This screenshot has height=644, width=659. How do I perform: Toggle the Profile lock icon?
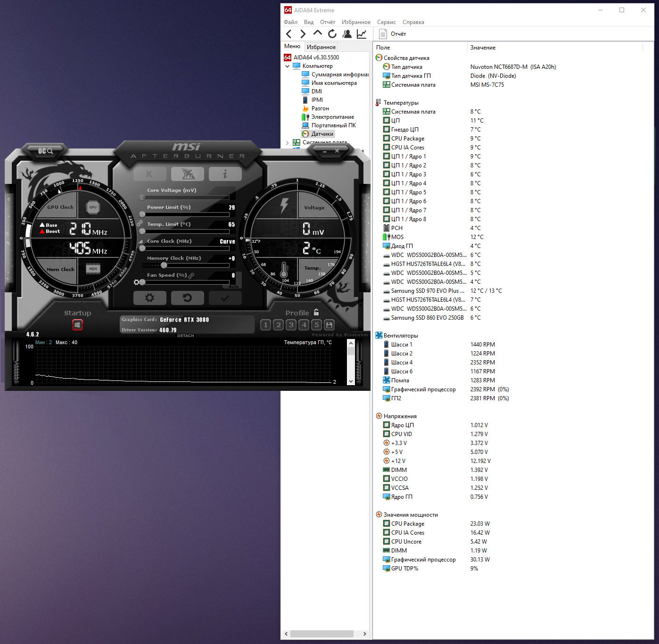pos(316,312)
